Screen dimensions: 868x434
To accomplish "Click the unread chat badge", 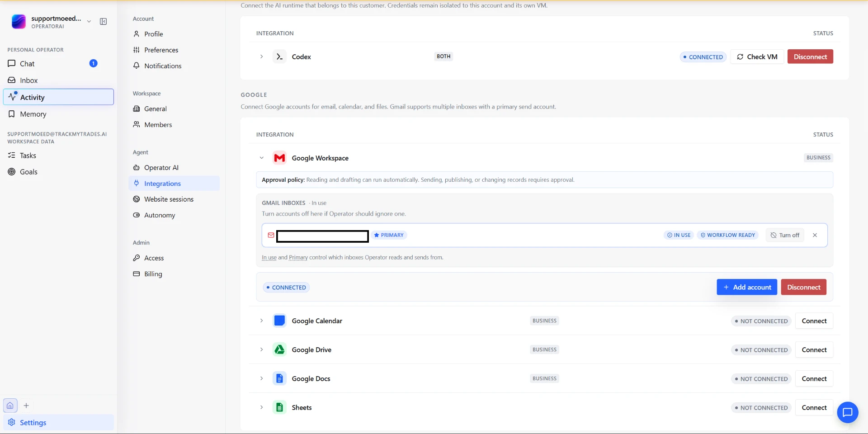I will pos(94,63).
